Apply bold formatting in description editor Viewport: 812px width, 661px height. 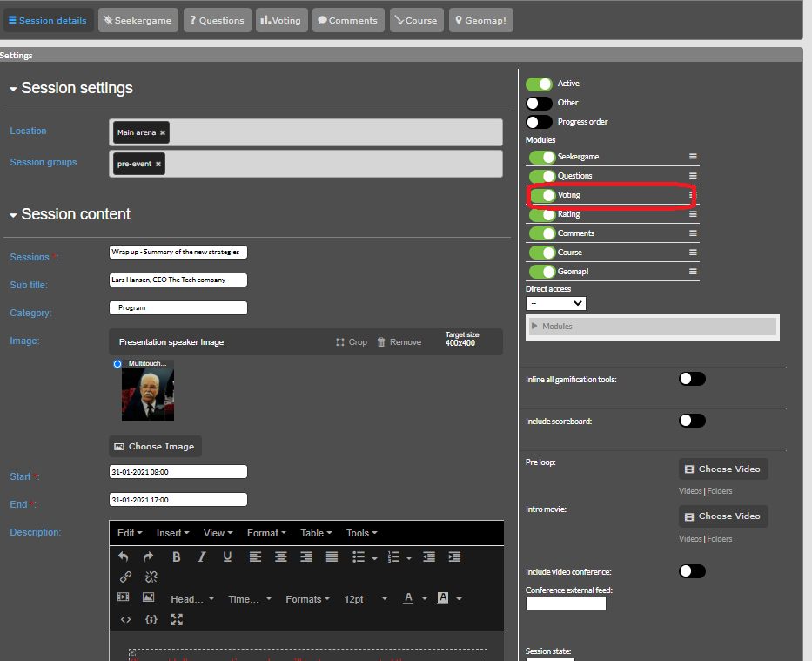(176, 556)
